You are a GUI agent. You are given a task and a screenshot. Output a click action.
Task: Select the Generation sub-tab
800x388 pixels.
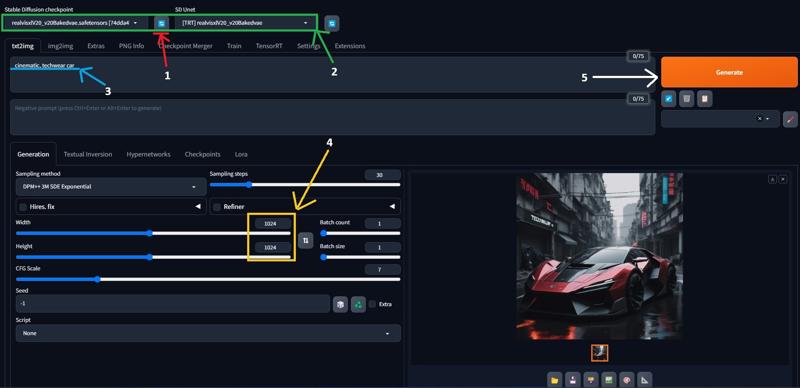(33, 154)
